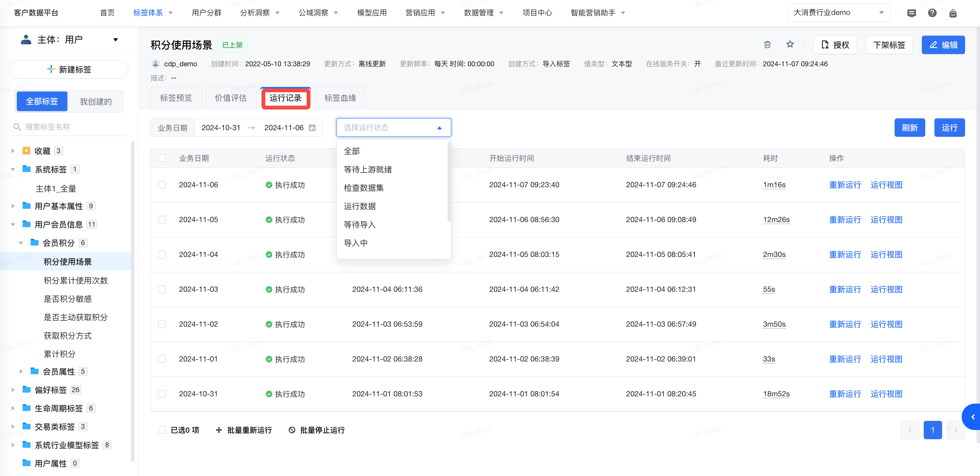
Task: Click the 会员属性 folder icon
Action: [x=34, y=371]
